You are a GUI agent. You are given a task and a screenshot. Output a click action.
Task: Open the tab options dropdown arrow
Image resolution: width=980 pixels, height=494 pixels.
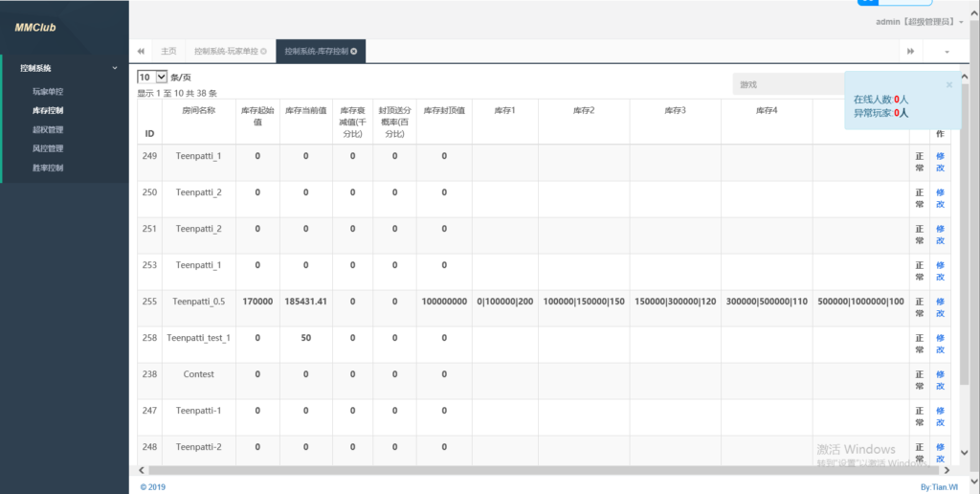[x=947, y=51]
